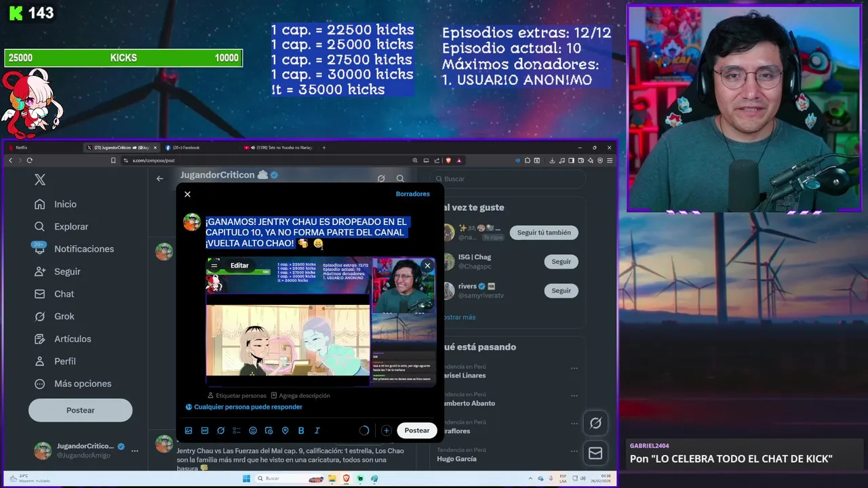Open Notificaciones in sidebar

click(x=74, y=249)
